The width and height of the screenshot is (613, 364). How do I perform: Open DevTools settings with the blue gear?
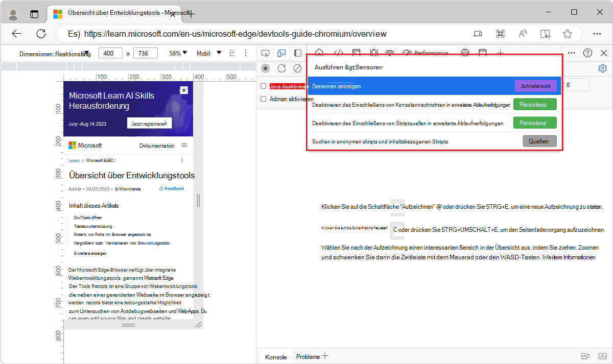click(x=602, y=68)
